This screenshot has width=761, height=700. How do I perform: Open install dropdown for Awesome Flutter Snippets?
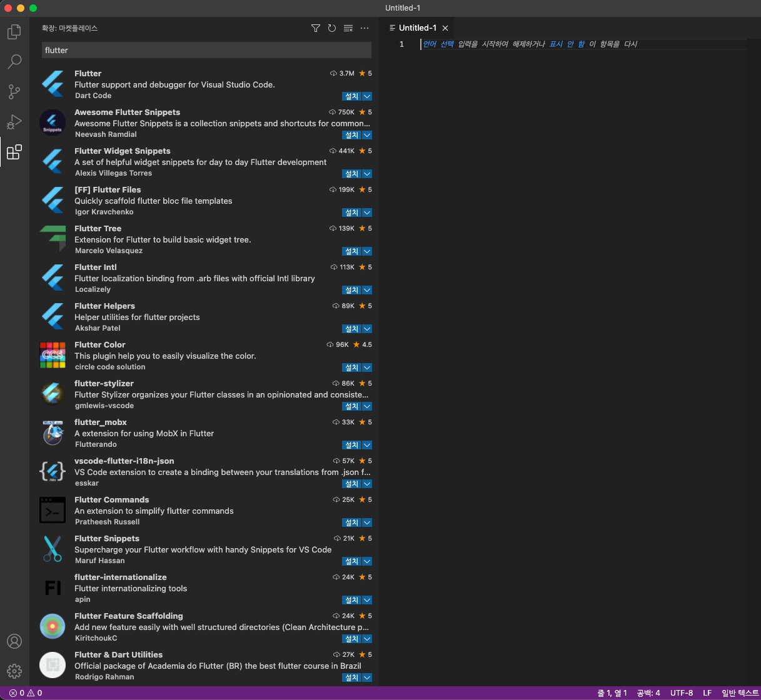coord(367,135)
